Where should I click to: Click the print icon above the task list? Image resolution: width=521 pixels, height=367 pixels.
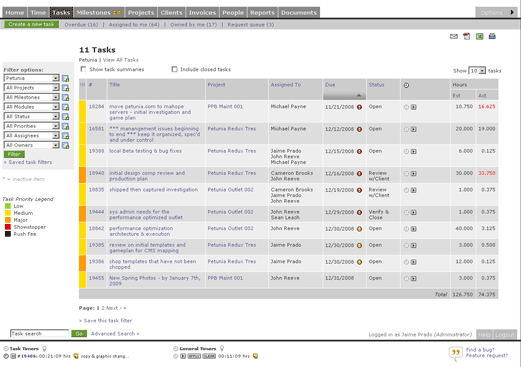tap(492, 36)
